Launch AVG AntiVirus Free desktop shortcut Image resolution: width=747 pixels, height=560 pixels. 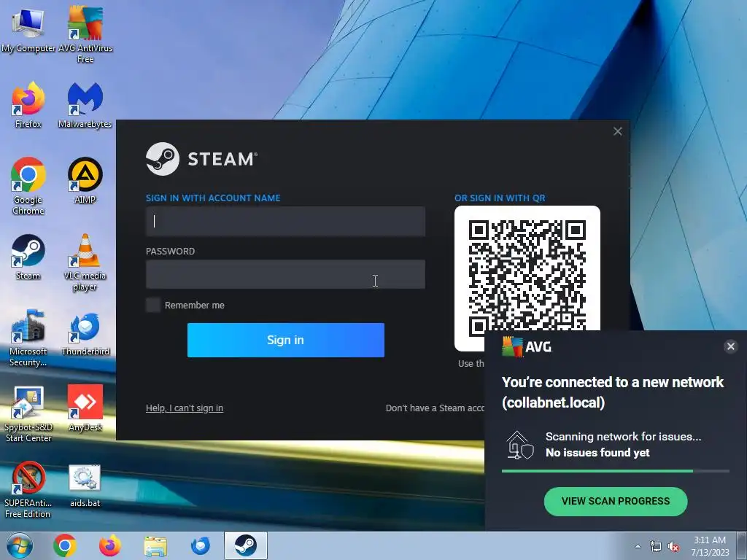pos(85,34)
